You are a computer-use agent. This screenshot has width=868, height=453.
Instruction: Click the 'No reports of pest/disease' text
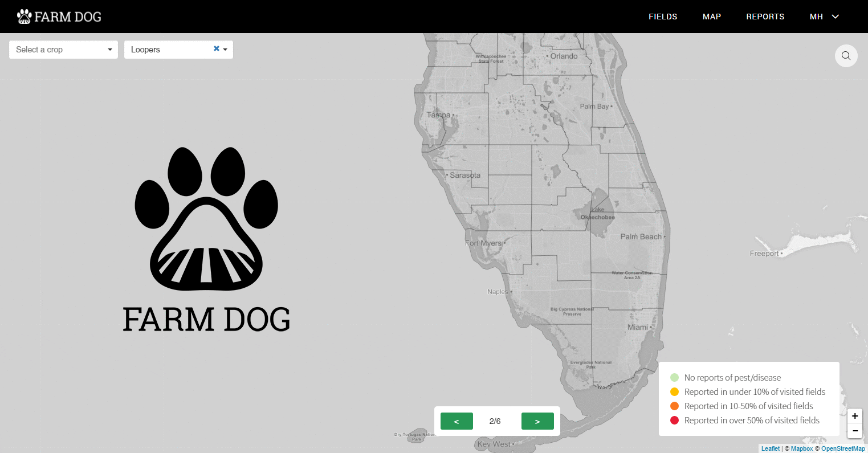pos(732,377)
